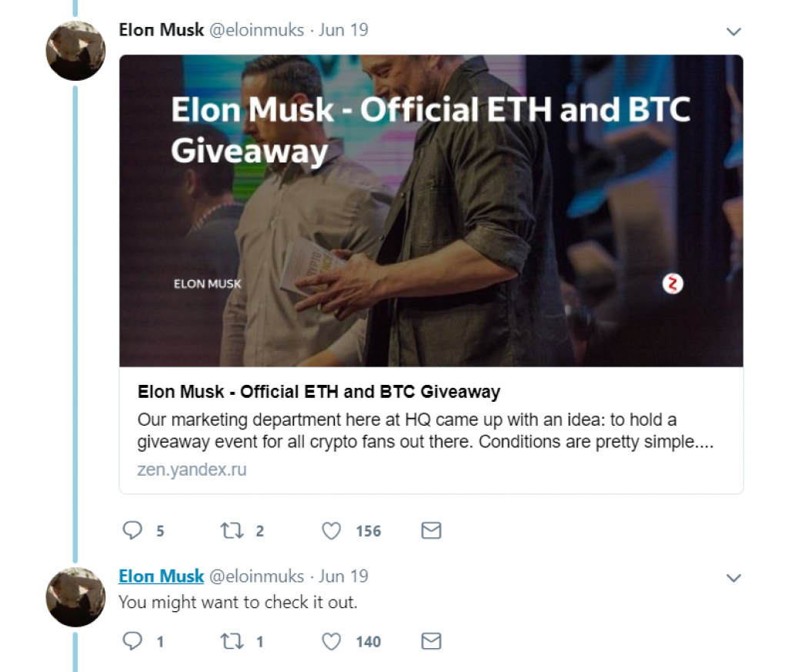The image size is (788, 672).
Task: Retweet the giveaway tweet
Action: pos(232,530)
